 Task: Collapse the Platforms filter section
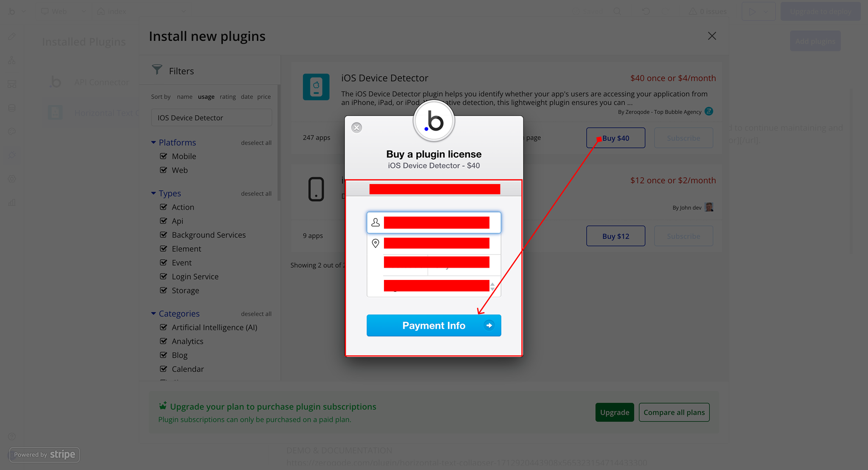tap(153, 143)
